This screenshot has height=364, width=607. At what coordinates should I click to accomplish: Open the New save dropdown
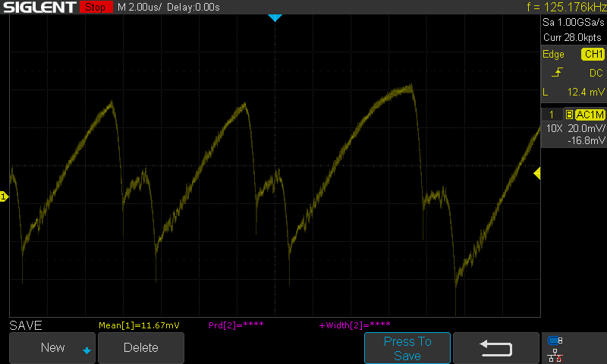click(52, 348)
